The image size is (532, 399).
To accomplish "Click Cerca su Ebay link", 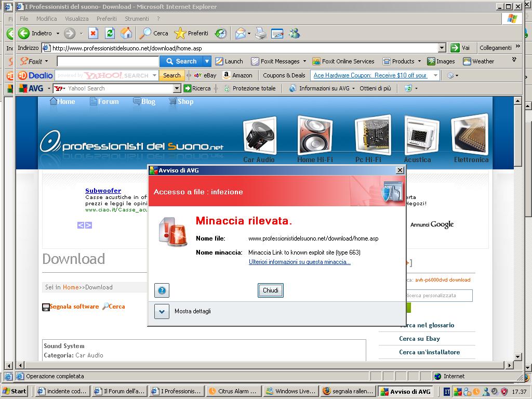I will 419,339.
